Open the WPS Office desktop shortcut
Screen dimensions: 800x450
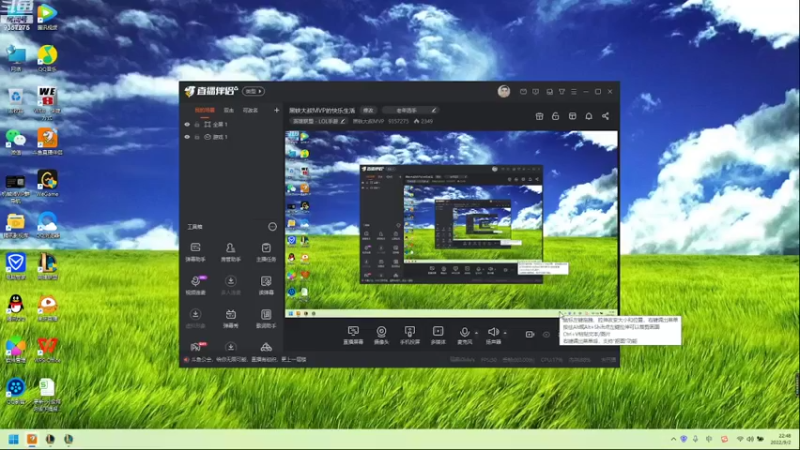[x=47, y=349]
